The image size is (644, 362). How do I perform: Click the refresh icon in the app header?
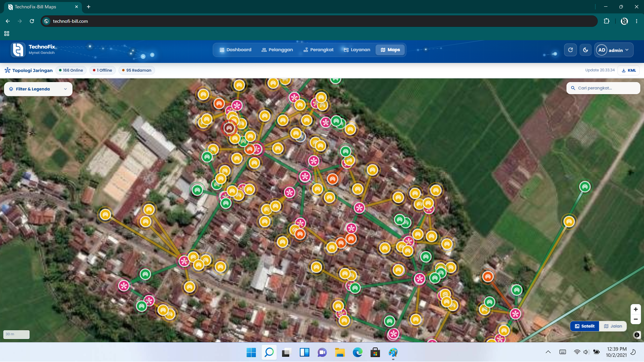(x=570, y=50)
